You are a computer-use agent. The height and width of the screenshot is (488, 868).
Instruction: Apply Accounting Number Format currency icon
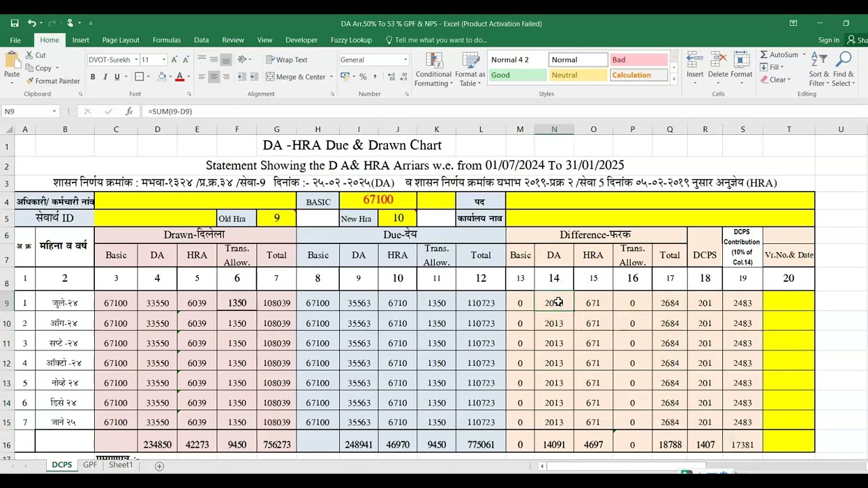pyautogui.click(x=345, y=77)
